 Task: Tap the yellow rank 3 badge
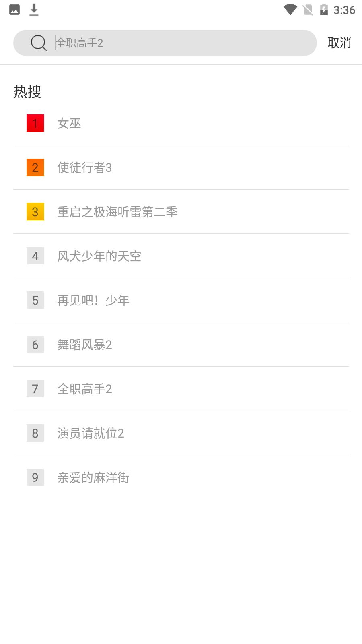(35, 212)
